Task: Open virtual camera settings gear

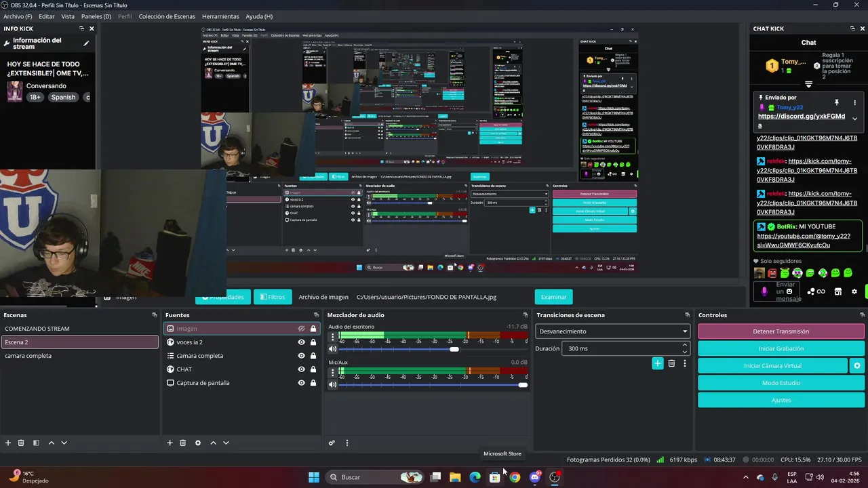Action: (857, 366)
